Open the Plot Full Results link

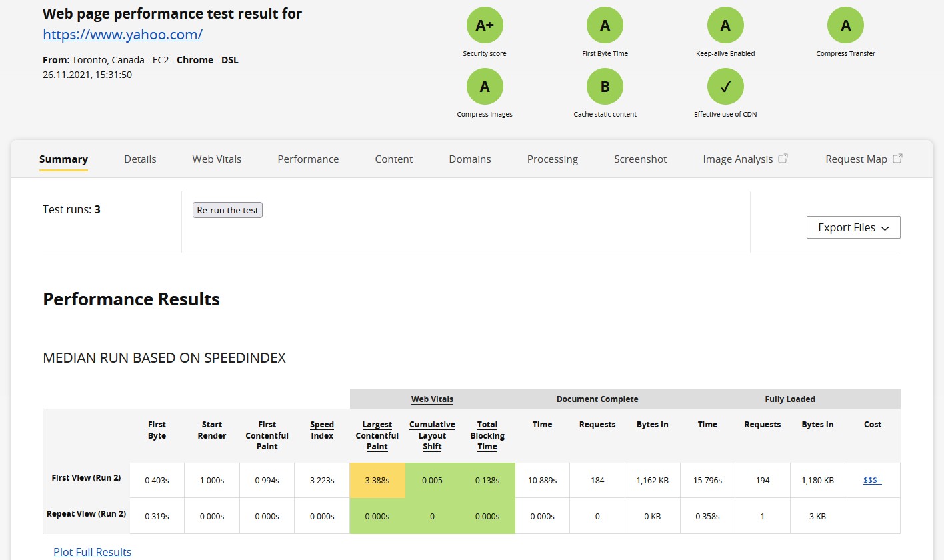click(x=93, y=552)
